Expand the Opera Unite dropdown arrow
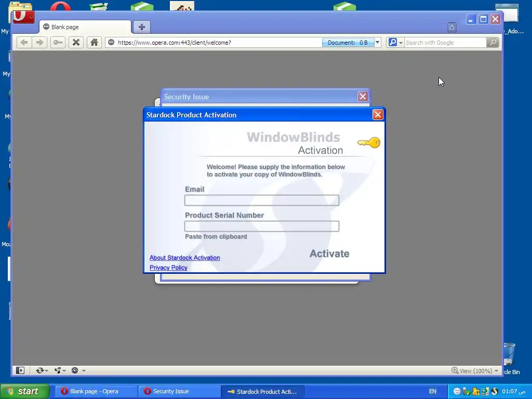 coord(64,371)
